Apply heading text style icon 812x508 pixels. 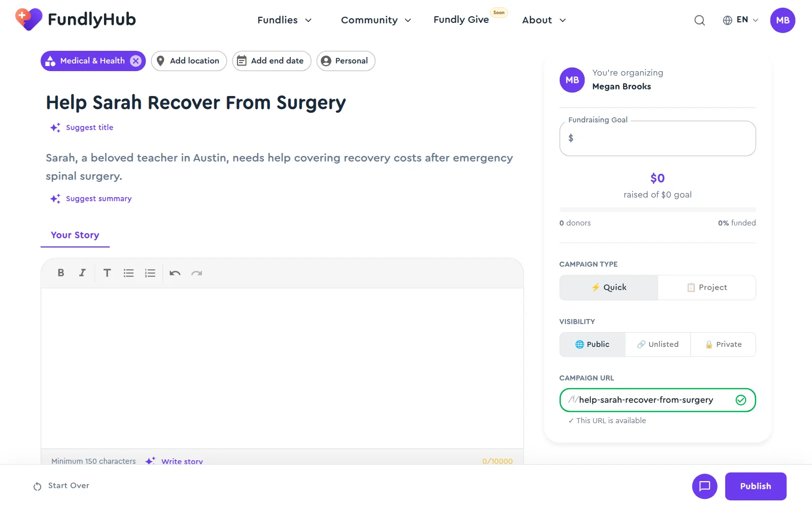point(107,273)
